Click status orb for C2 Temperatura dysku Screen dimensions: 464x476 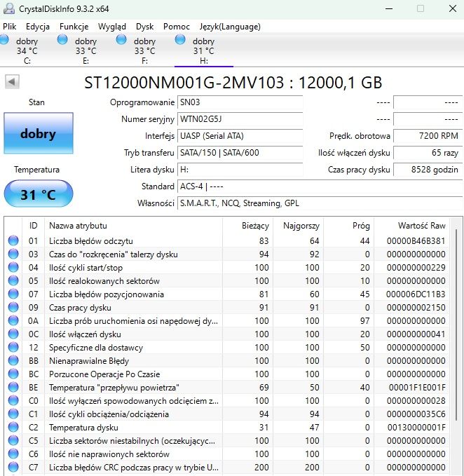pos(13,428)
